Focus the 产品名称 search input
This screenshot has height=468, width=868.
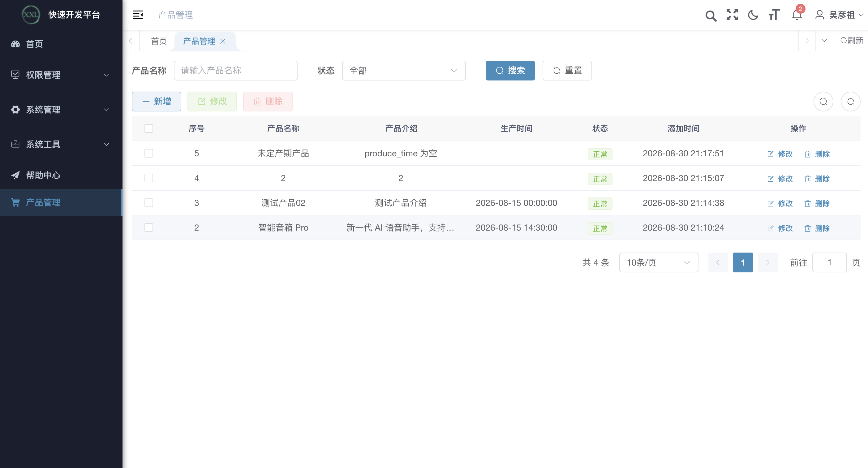235,71
